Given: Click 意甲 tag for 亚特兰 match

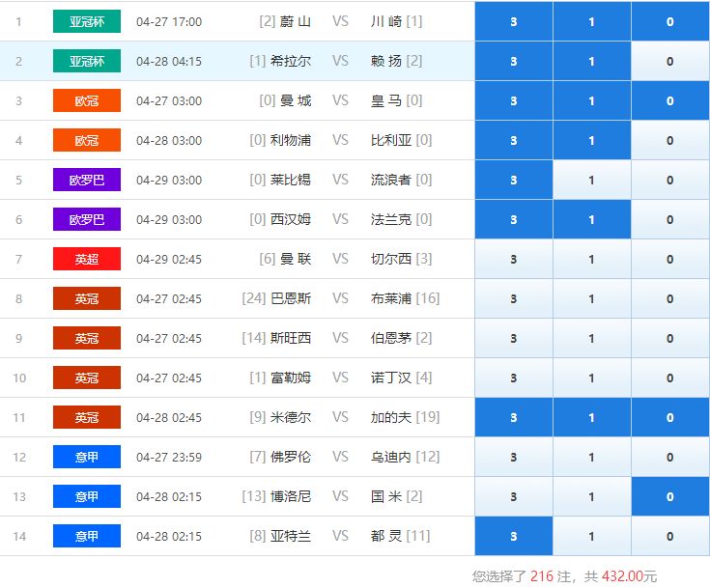Looking at the screenshot, I should click(87, 537).
